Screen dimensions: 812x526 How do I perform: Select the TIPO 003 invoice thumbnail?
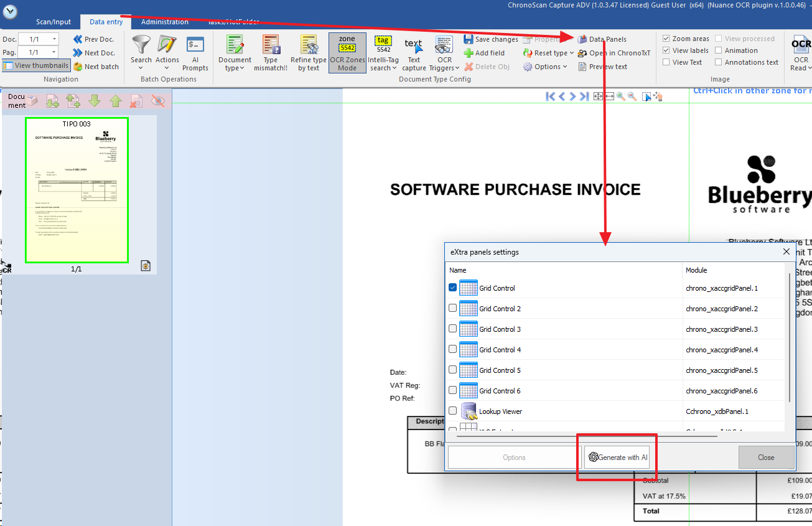click(77, 190)
